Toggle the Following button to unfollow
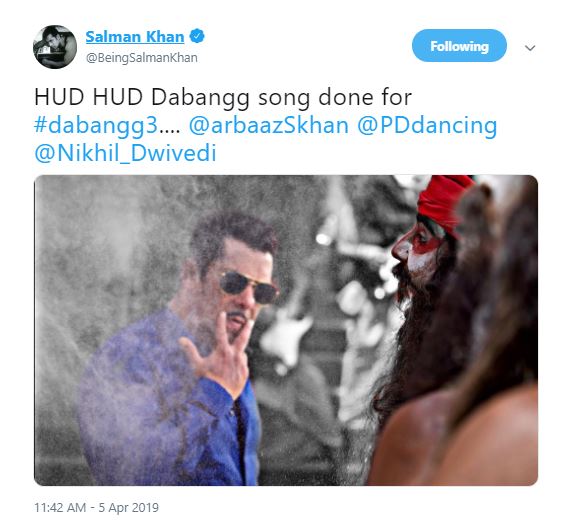 [x=459, y=46]
